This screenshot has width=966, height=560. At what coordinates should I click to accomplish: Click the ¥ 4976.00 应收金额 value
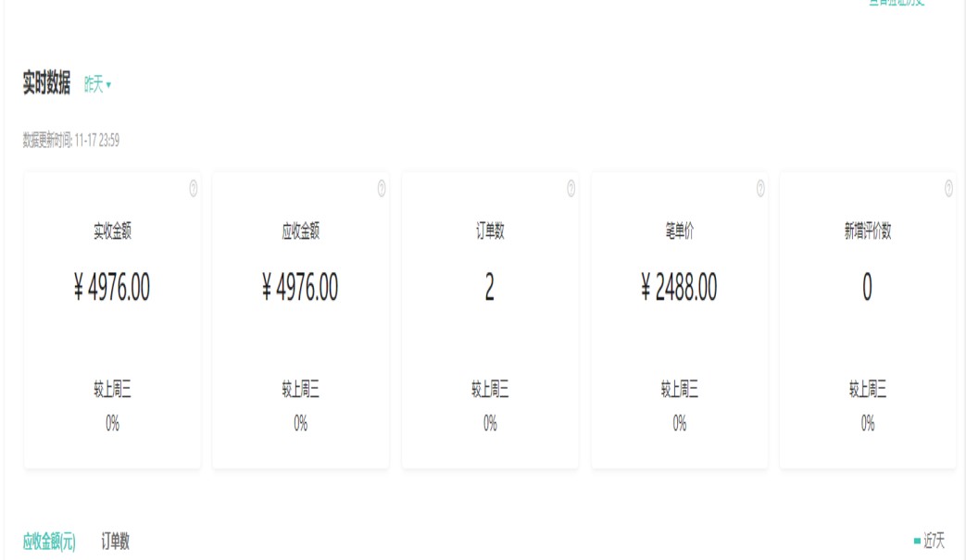tap(301, 289)
